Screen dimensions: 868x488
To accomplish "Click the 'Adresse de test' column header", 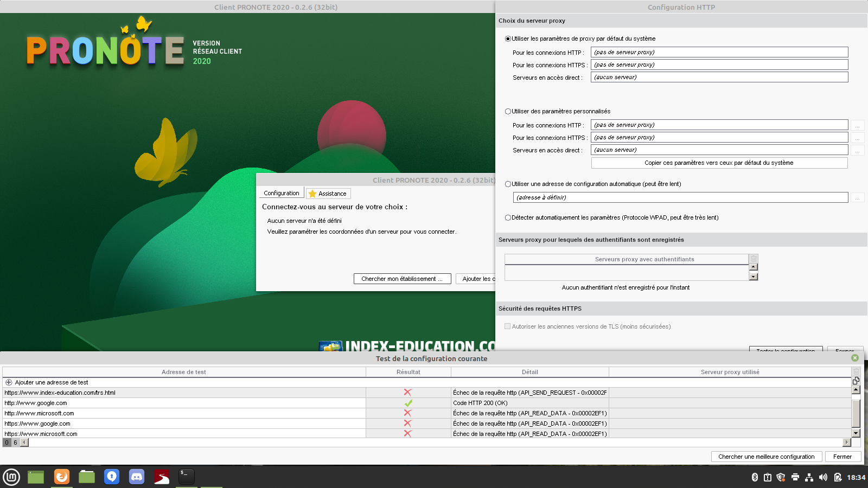I will [184, 372].
